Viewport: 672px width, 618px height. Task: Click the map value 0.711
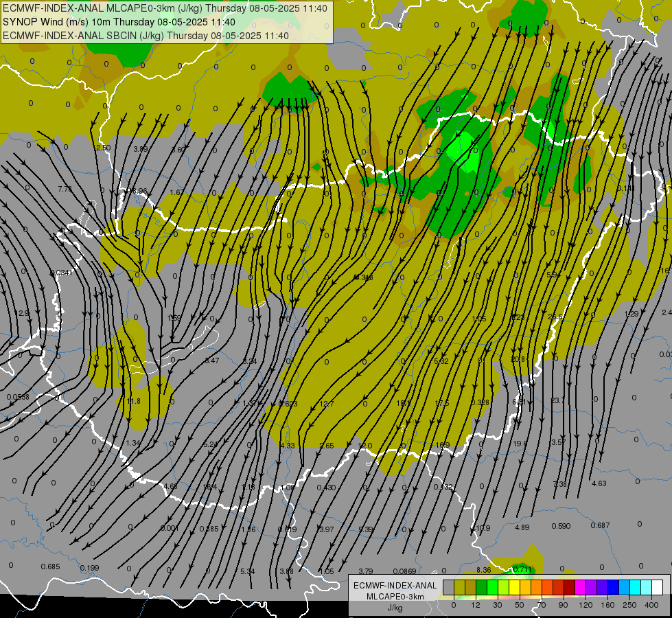[522, 569]
